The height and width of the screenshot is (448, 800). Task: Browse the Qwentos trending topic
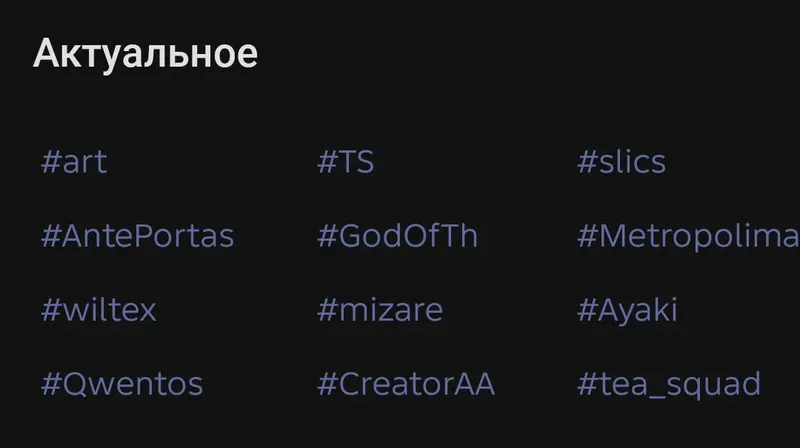122,384
